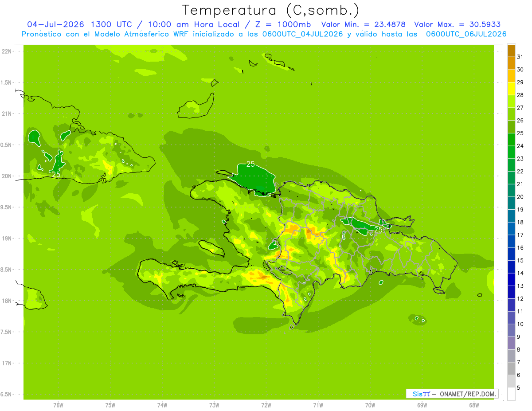The height and width of the screenshot is (411, 532).
Task: Click the '30' value on the color scale
Action: [x=520, y=70]
